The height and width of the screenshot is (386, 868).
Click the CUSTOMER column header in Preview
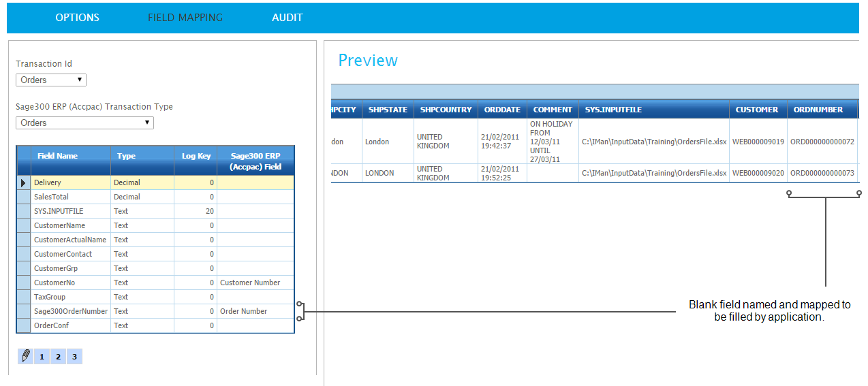(x=757, y=110)
